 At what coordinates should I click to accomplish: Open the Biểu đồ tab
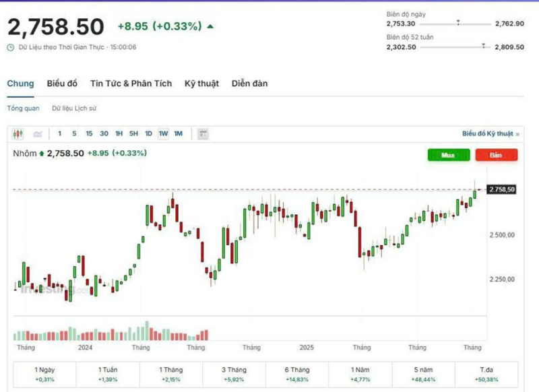(62, 84)
